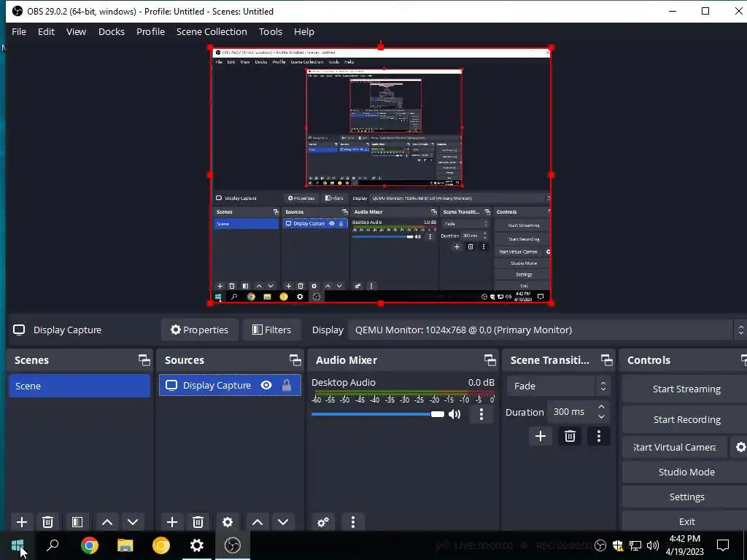The width and height of the screenshot is (747, 560).
Task: Undock the Scenes panel
Action: 144,360
